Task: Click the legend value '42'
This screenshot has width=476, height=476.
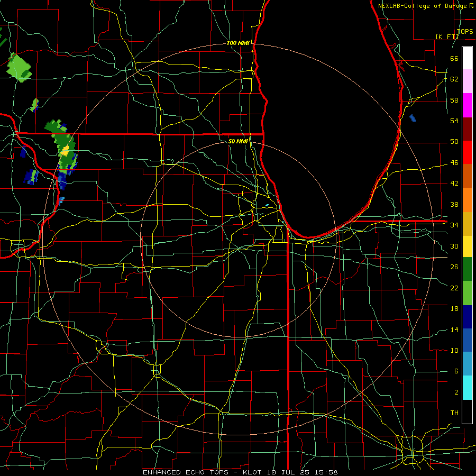Action: click(x=454, y=184)
